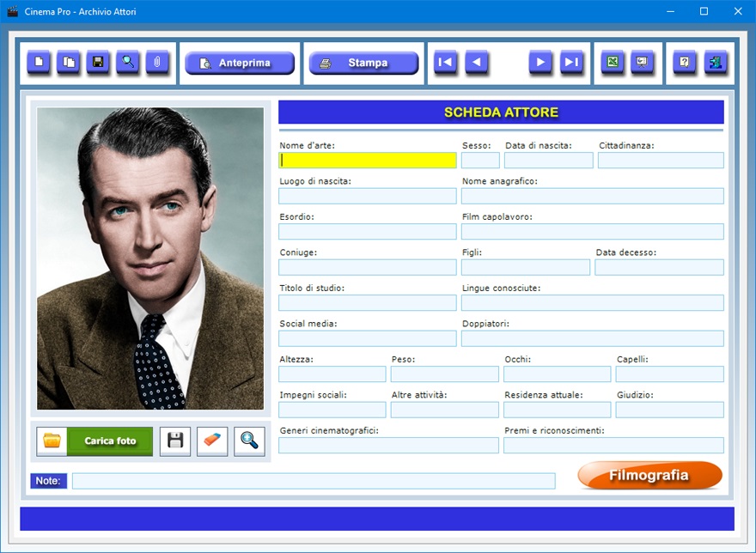
Task: Select the Lingue conosciute field
Action: [593, 303]
